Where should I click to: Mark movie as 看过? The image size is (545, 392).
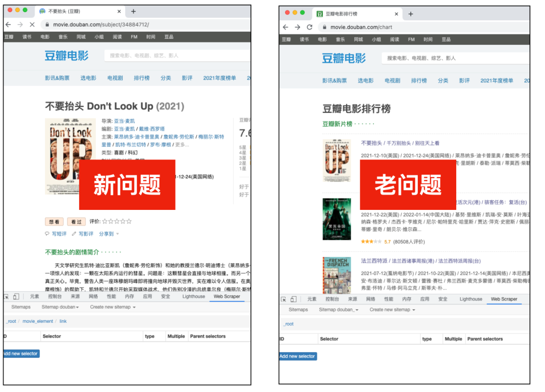click(76, 221)
